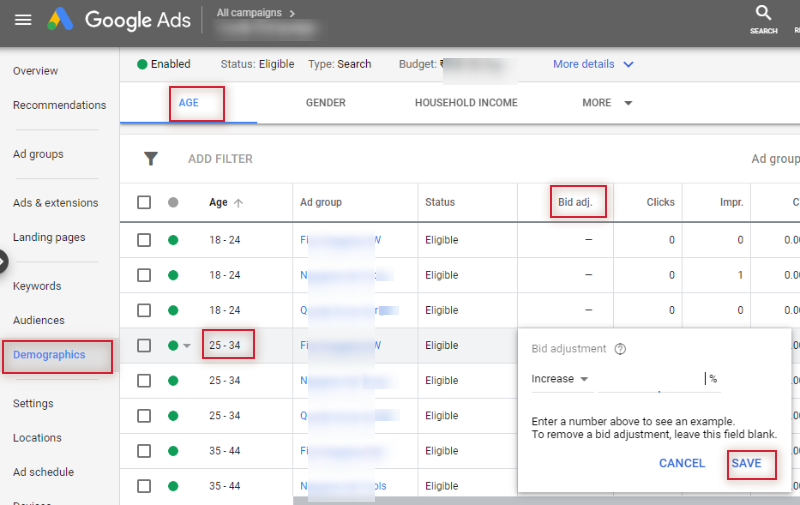The height and width of the screenshot is (505, 800).
Task: Check the second 25 - 34 row checkbox
Action: click(144, 381)
